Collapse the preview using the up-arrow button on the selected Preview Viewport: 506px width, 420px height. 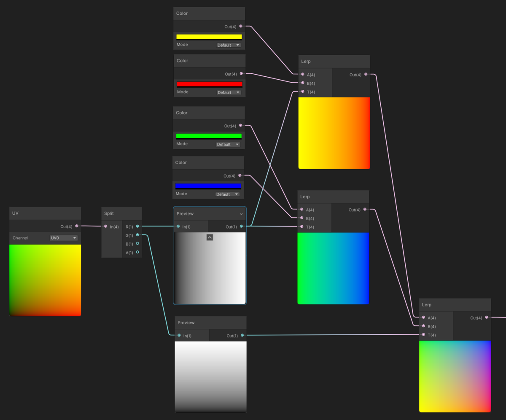tap(210, 237)
